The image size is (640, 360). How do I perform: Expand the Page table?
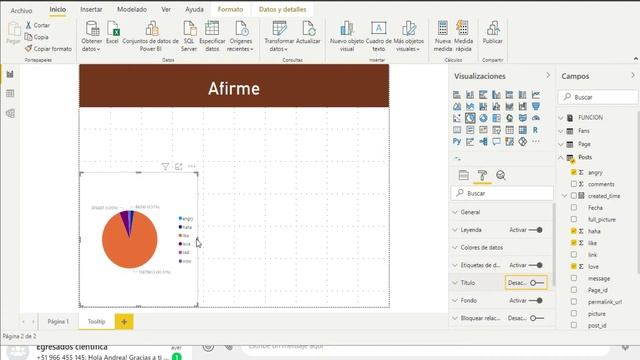pos(561,144)
